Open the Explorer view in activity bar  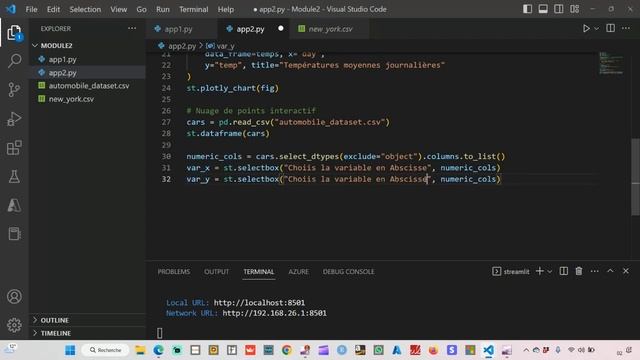14,33
